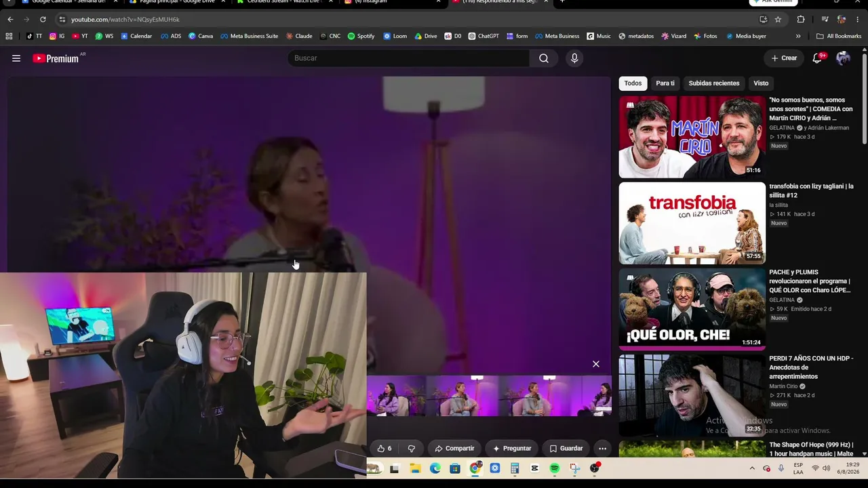Click the Guardar save button
The image size is (868, 488).
(566, 448)
